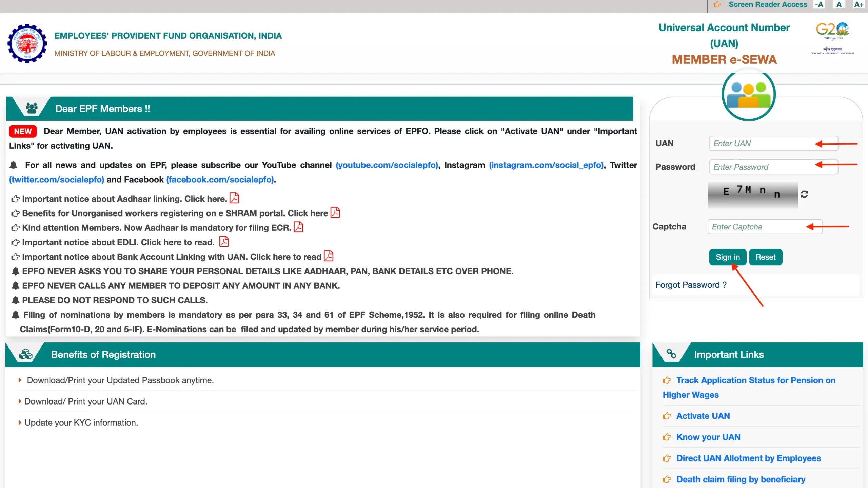868x488 pixels.
Task: Open the Bank Account Linking PDF icon
Action: pos(329,256)
